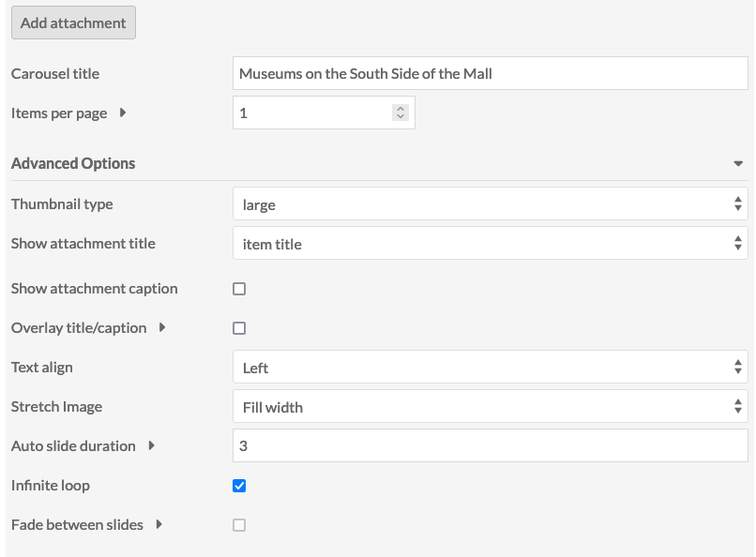Expand the Items per page help arrow

(x=123, y=113)
